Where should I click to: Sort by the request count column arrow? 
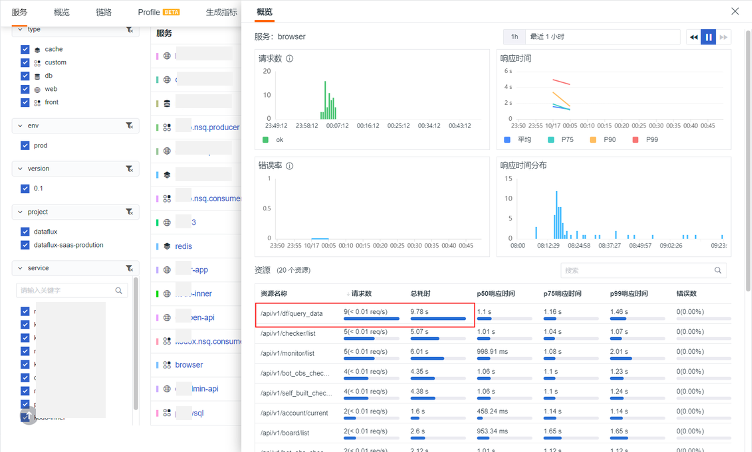348,294
